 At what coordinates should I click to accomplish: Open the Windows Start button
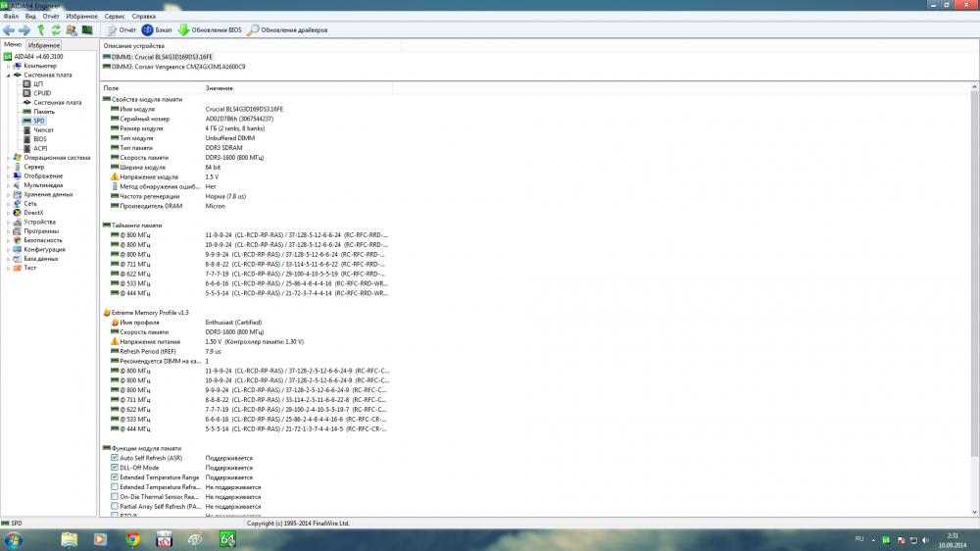coord(13,540)
